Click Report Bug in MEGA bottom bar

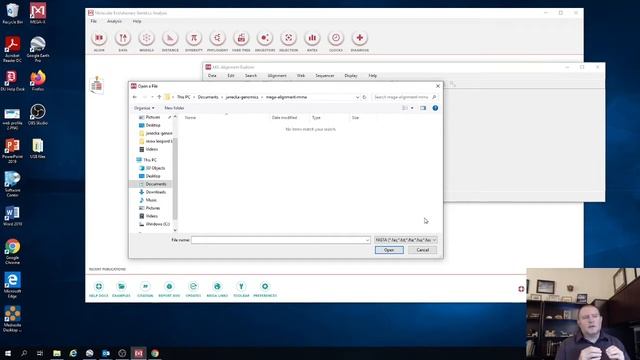coord(169,289)
